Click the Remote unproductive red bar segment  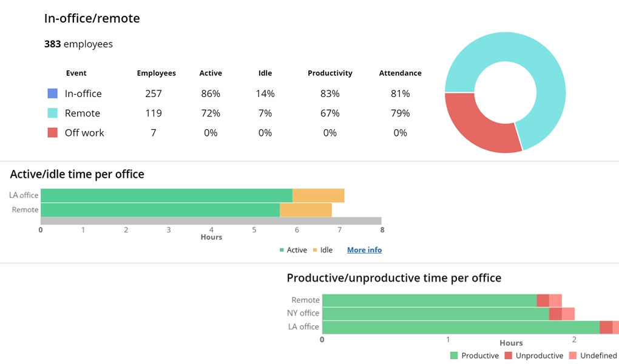543,300
